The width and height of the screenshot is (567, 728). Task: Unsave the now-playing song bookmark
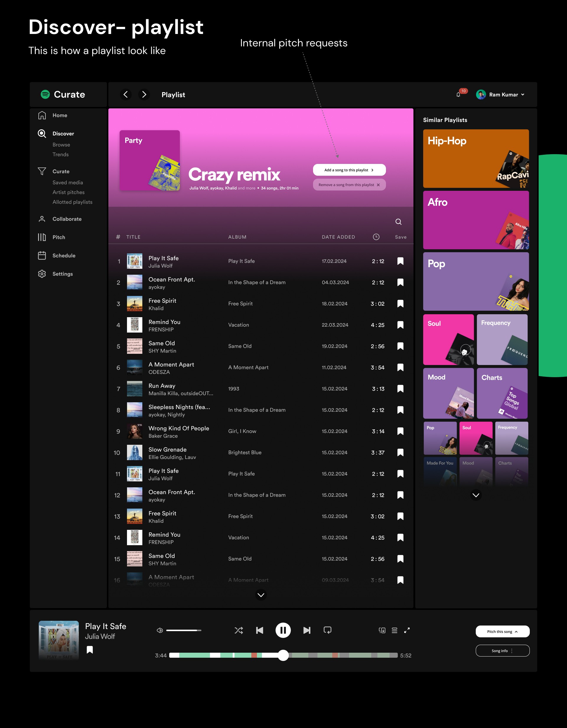tap(90, 650)
